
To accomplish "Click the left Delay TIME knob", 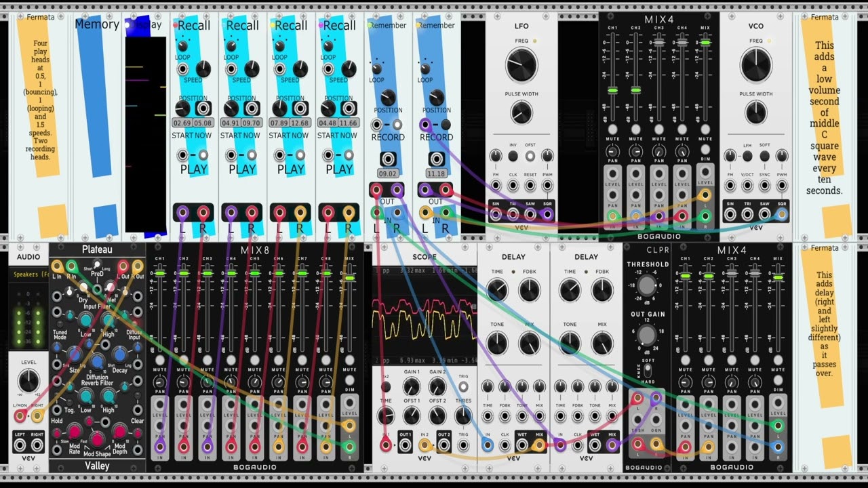I will click(x=497, y=290).
